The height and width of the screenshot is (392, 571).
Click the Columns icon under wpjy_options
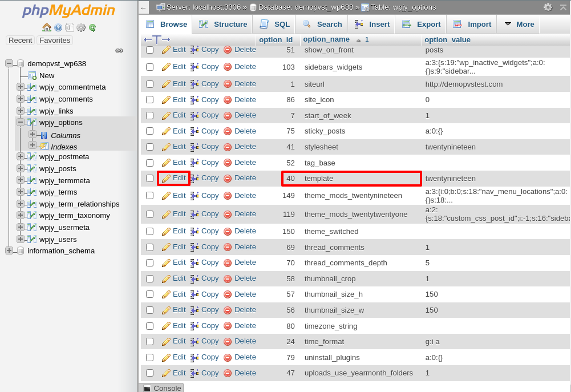pos(44,136)
